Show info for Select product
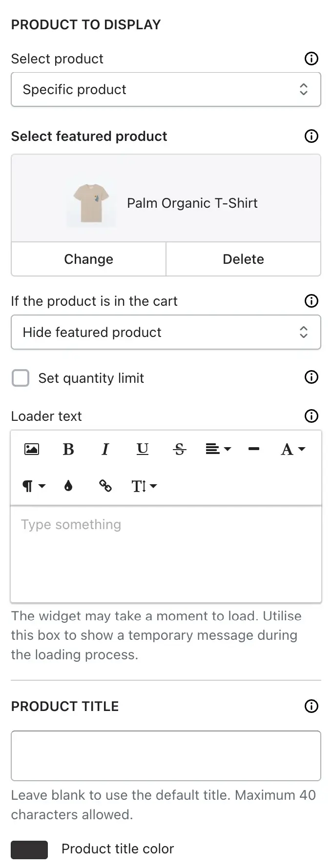Screen dimensions: 332x868 click(x=311, y=59)
